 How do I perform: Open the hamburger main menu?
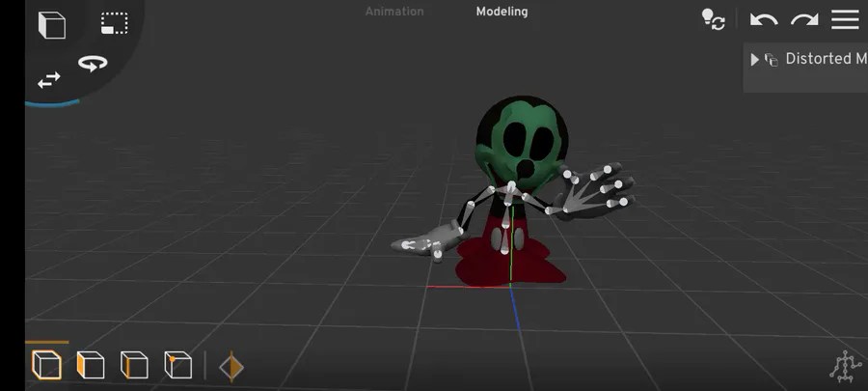[845, 20]
